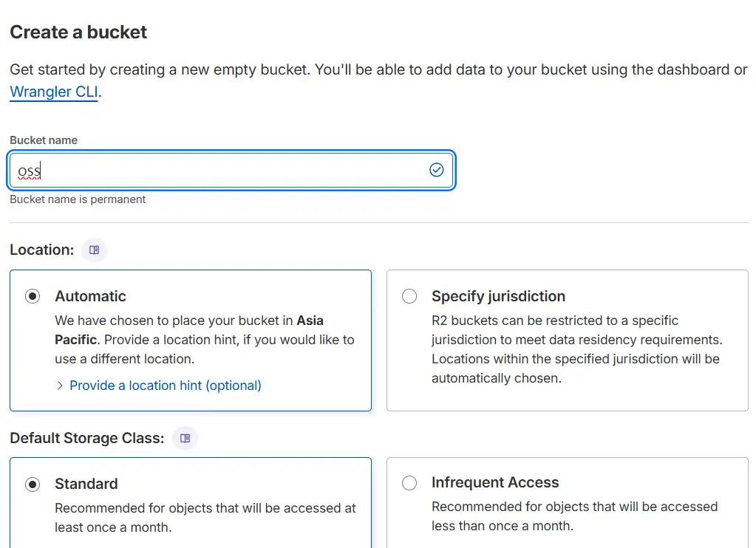Viewport: 756px width, 548px height.
Task: Click the "Infrequent Access" card title
Action: (x=494, y=482)
